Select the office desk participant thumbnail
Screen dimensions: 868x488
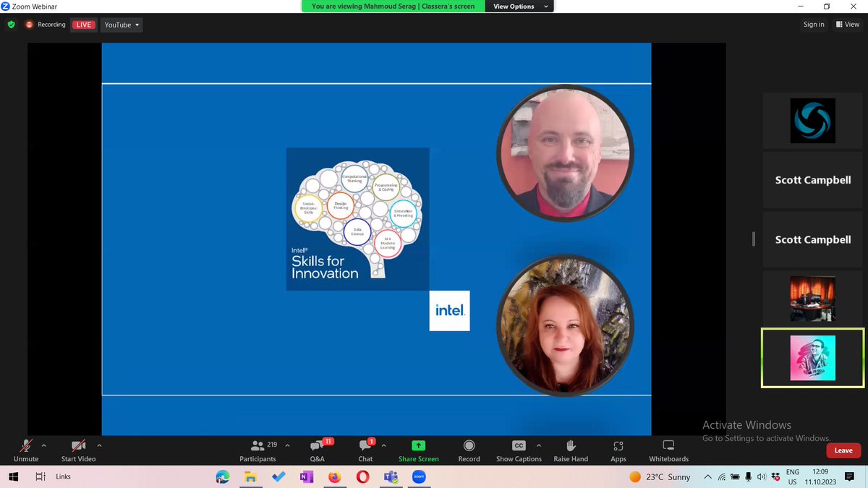[813, 299]
